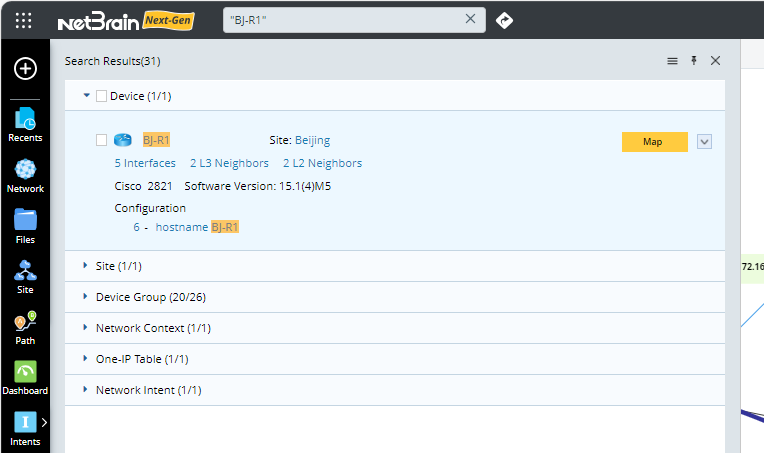Close the search results panel
The width and height of the screenshot is (764, 453).
tap(715, 60)
